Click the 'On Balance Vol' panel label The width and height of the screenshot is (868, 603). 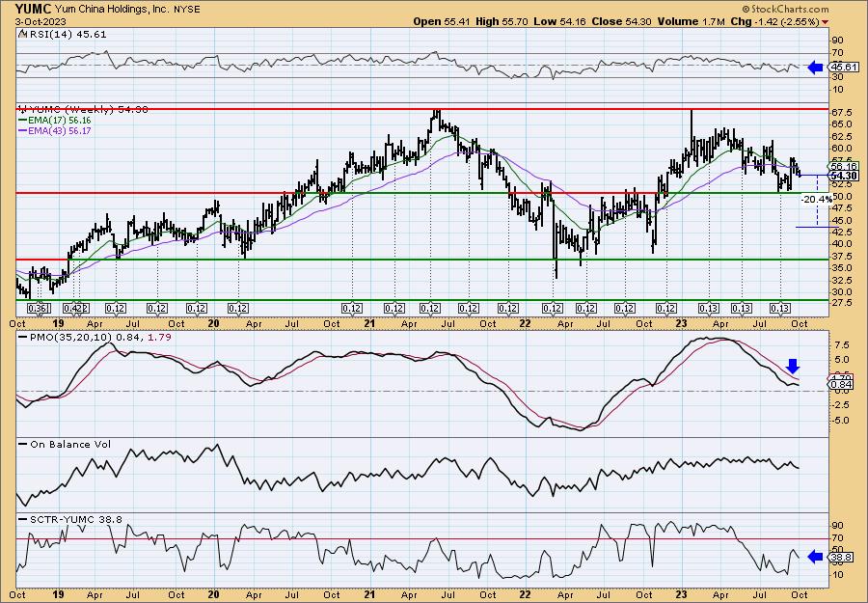pyautogui.click(x=70, y=444)
